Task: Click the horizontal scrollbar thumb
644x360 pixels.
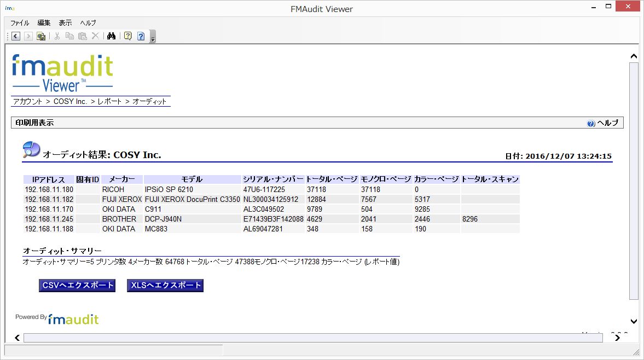Action: [x=314, y=338]
